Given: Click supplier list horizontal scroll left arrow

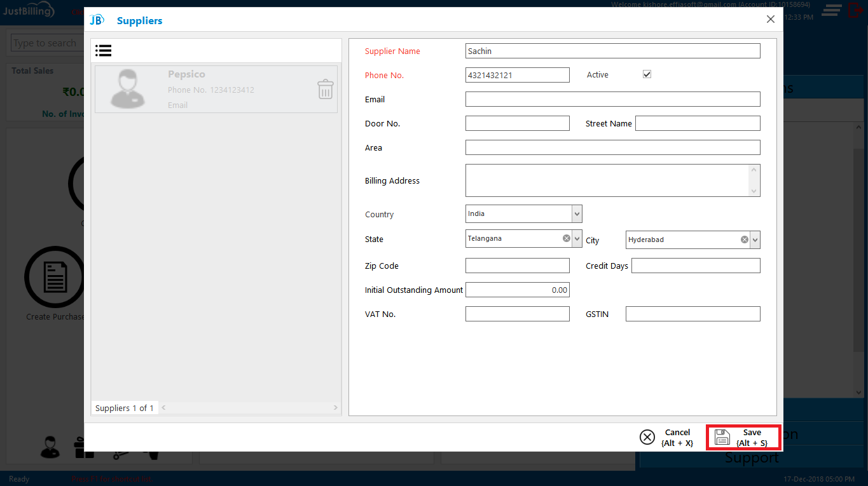Looking at the screenshot, I should coord(163,408).
